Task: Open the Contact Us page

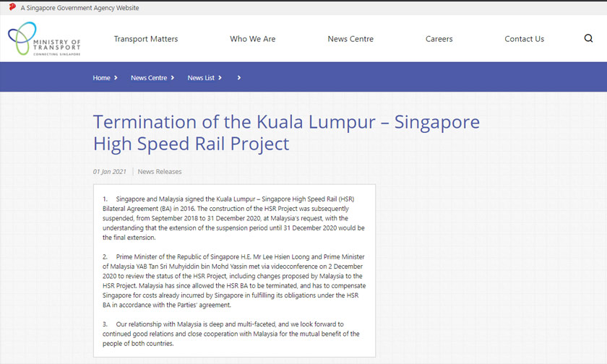Action: click(524, 39)
